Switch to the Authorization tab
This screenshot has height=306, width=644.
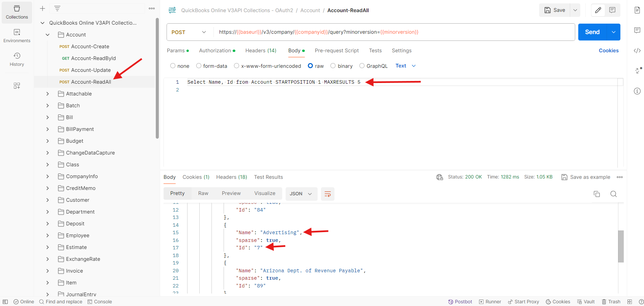click(x=217, y=51)
